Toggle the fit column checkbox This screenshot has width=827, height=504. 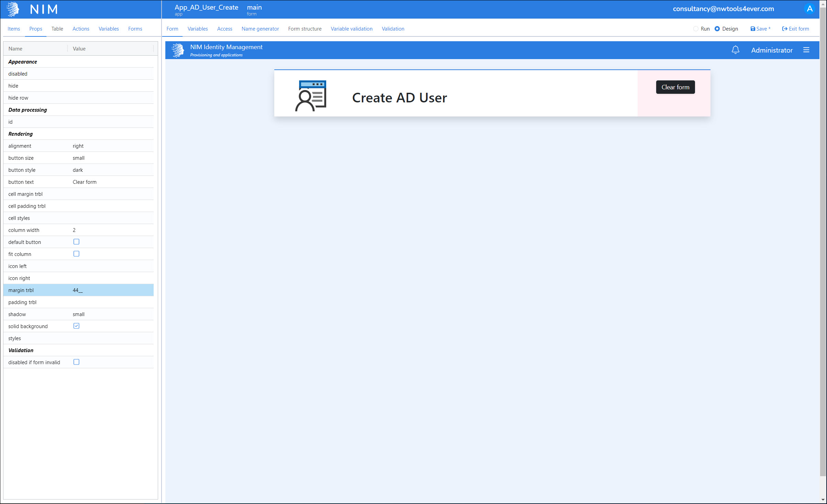coord(76,254)
